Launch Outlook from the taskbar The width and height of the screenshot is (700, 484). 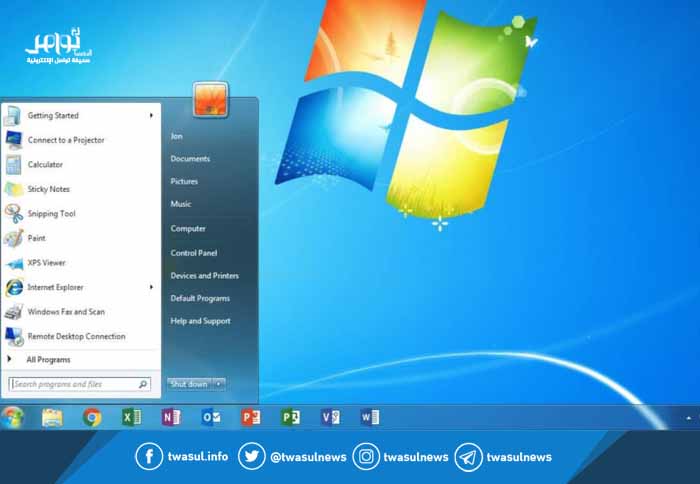(x=211, y=417)
